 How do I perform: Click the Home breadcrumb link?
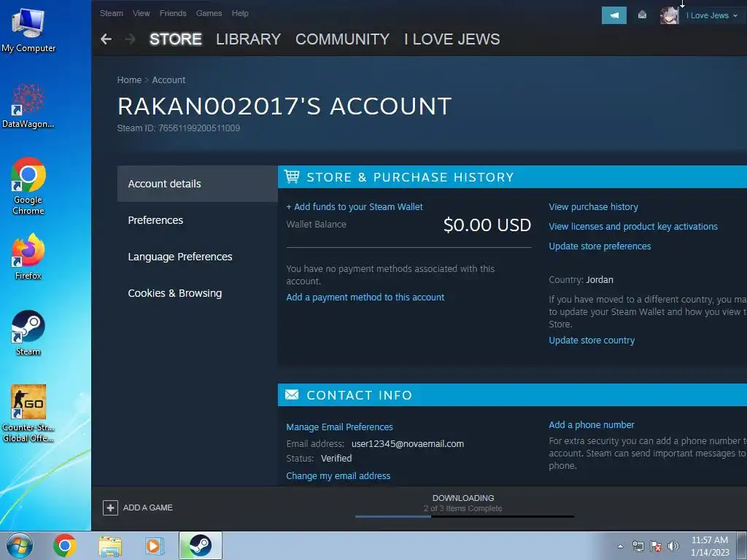tap(129, 80)
